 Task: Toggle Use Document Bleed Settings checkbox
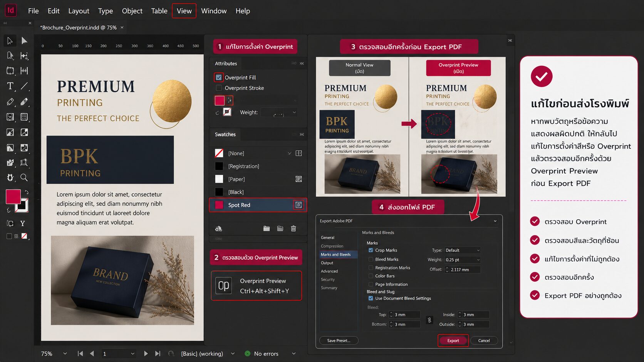tap(371, 299)
